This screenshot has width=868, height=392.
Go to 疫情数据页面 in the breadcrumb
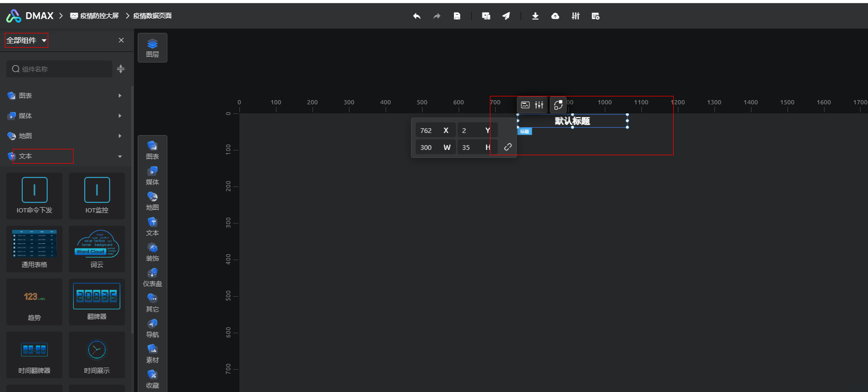(153, 16)
